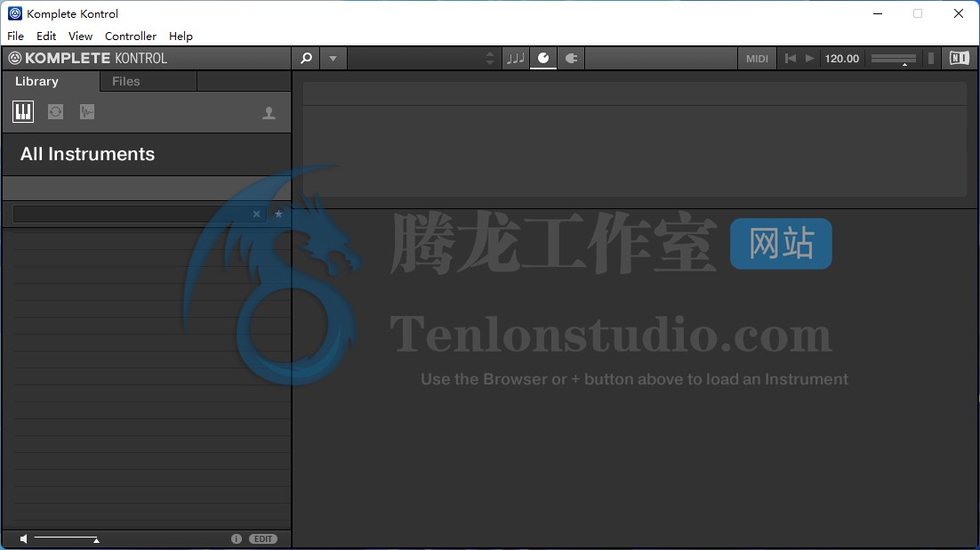Click the 120.00 tempo value
980x550 pixels.
(x=842, y=58)
